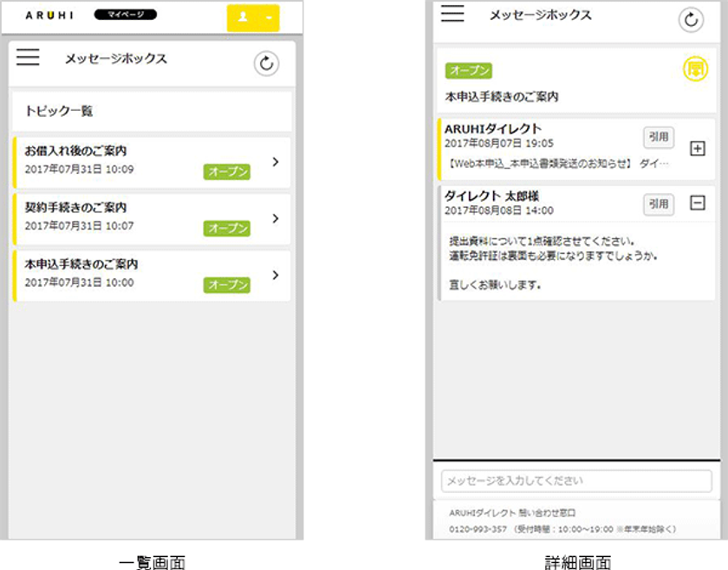
Task: Click 引用 button on ARUHIダイレクト message
Action: pyautogui.click(x=659, y=137)
